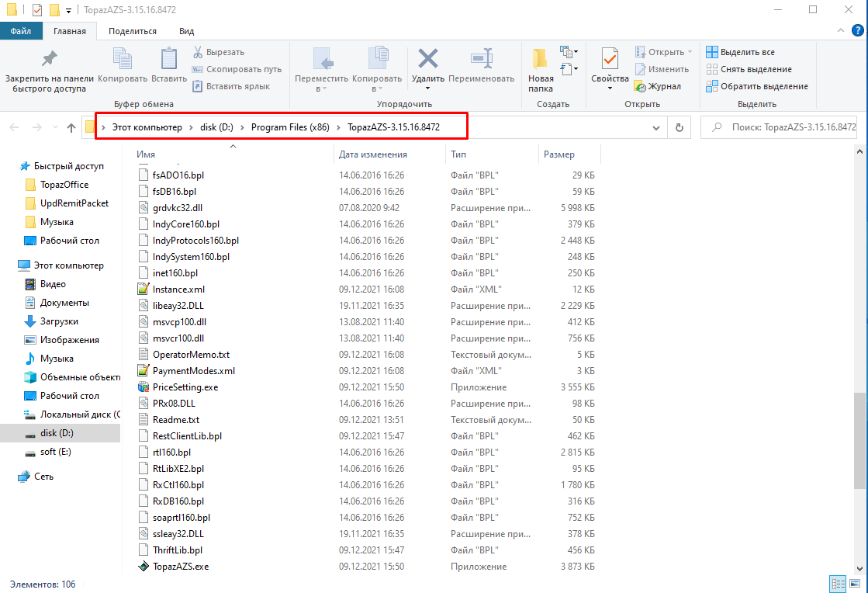
Task: Open the Файл tab
Action: (x=20, y=31)
